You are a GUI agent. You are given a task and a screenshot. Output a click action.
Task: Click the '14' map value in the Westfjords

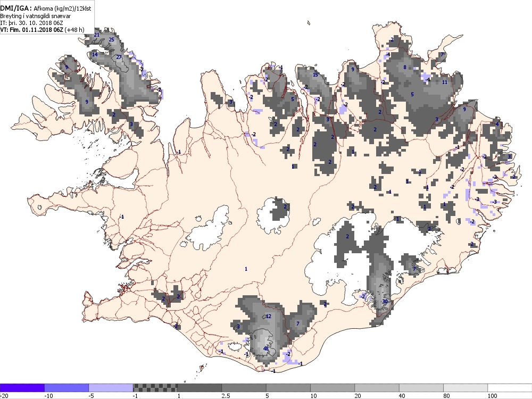point(95,55)
